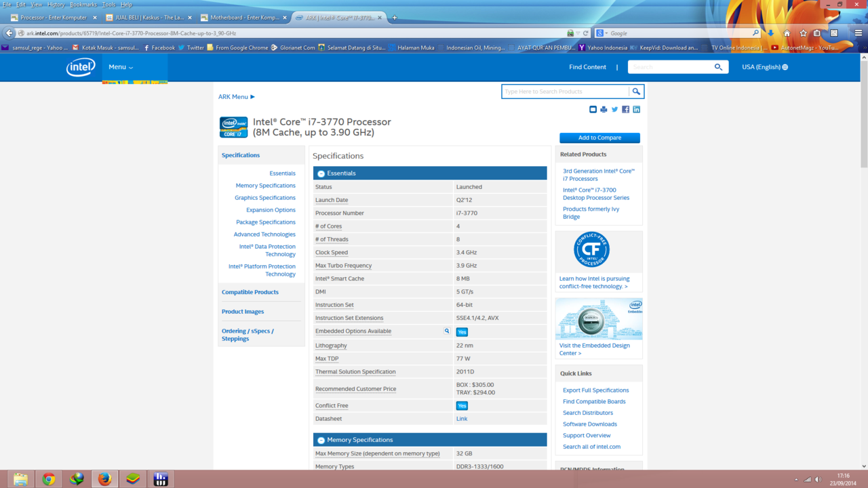Open Products formerly Ivy Bridge link
This screenshot has width=868, height=488.
(591, 213)
